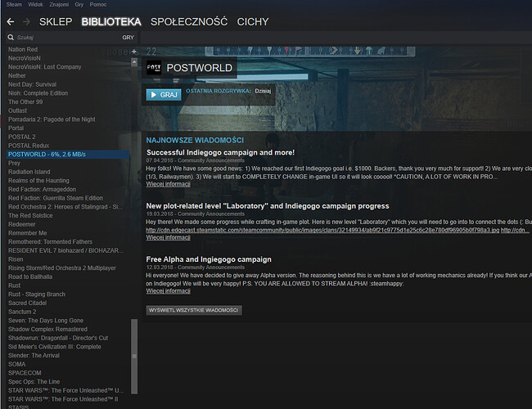The width and height of the screenshot is (532, 409).
Task: Open the GRY library filter dropdown
Action: (128, 38)
